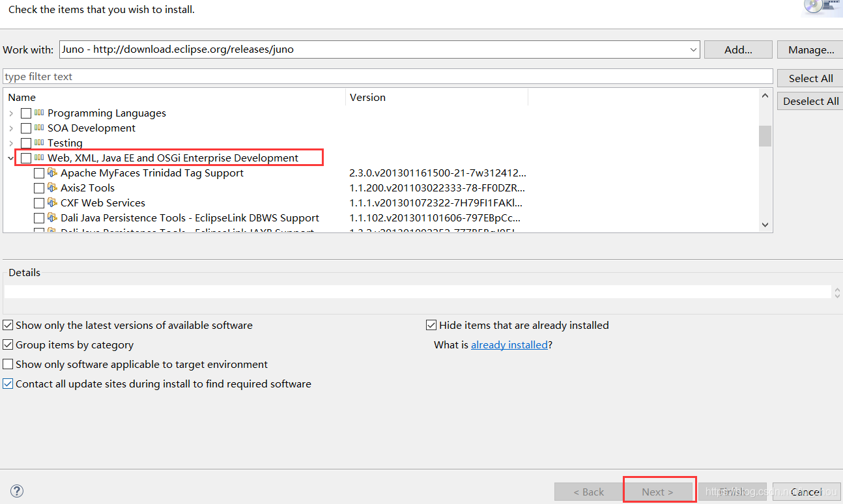
Task: Click the < Back button
Action: pyautogui.click(x=589, y=492)
